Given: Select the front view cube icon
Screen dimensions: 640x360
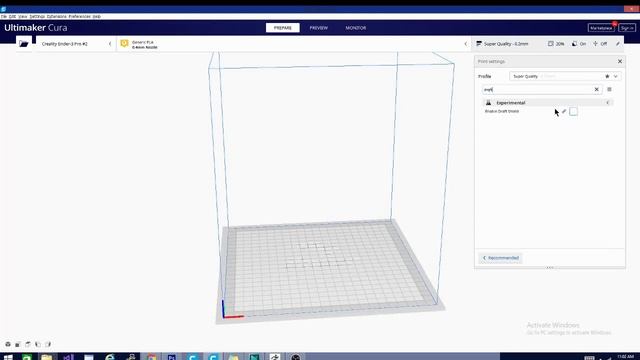Looking at the screenshot, I should (x=18, y=344).
